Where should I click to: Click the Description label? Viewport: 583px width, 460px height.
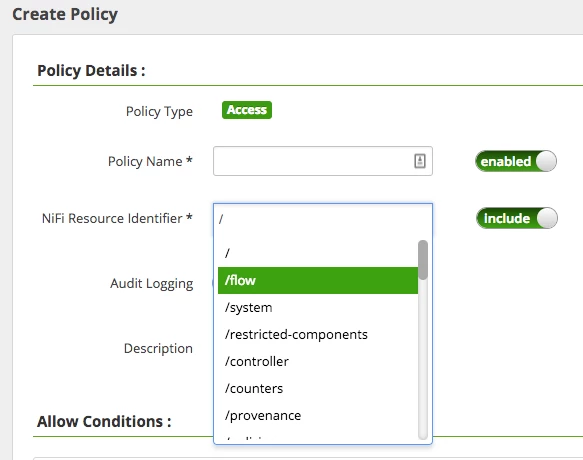pos(158,348)
